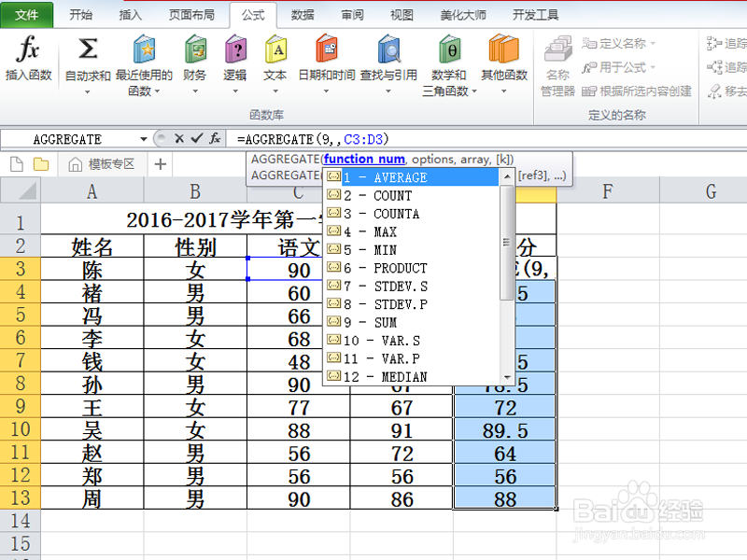This screenshot has width=747, height=560.
Task: Open the Financial (财务) functions book
Action: click(195, 64)
